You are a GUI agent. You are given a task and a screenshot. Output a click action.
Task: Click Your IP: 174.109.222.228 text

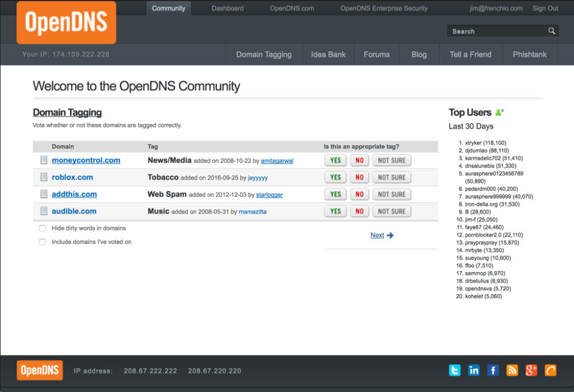[66, 54]
